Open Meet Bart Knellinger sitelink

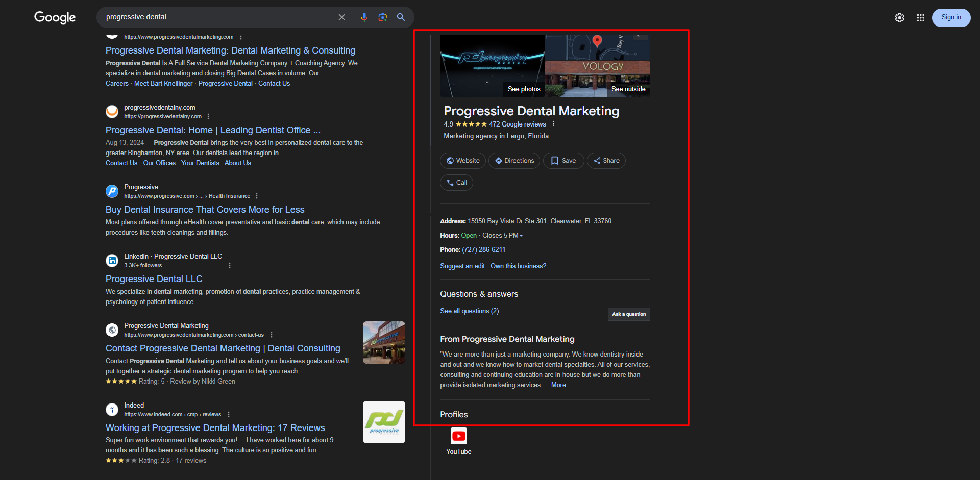pos(163,84)
